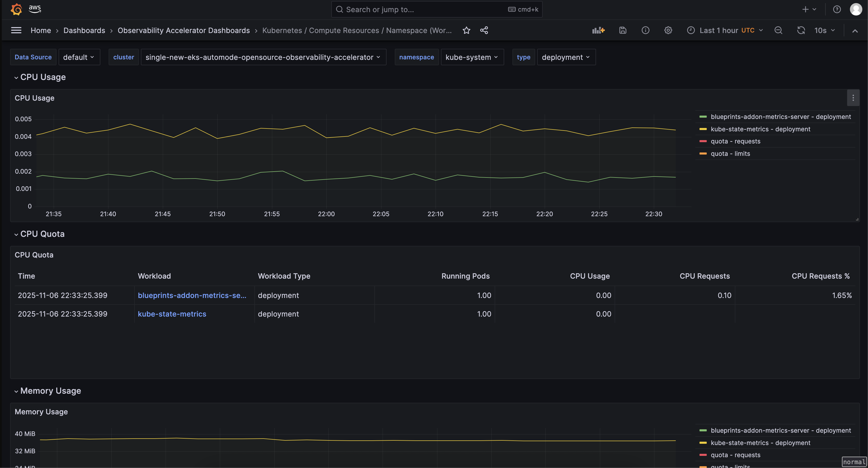The width and height of the screenshot is (868, 468).
Task: Save the dashboard
Action: 622,30
